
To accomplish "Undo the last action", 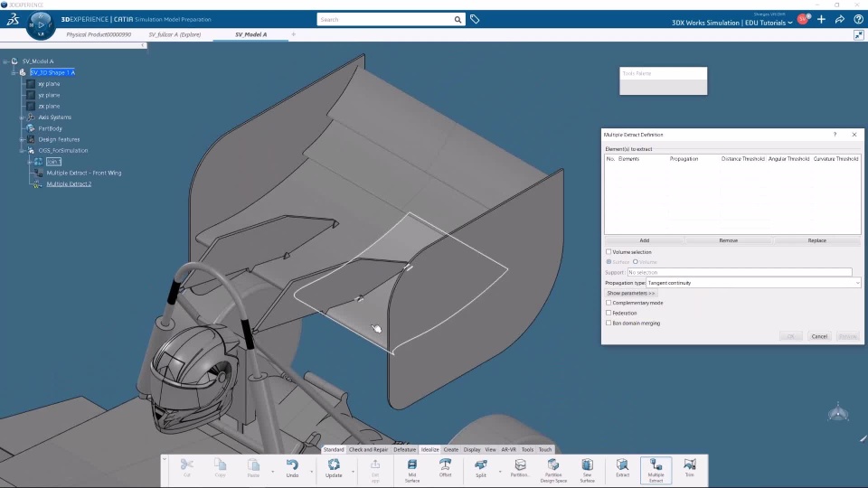I will coord(292,465).
